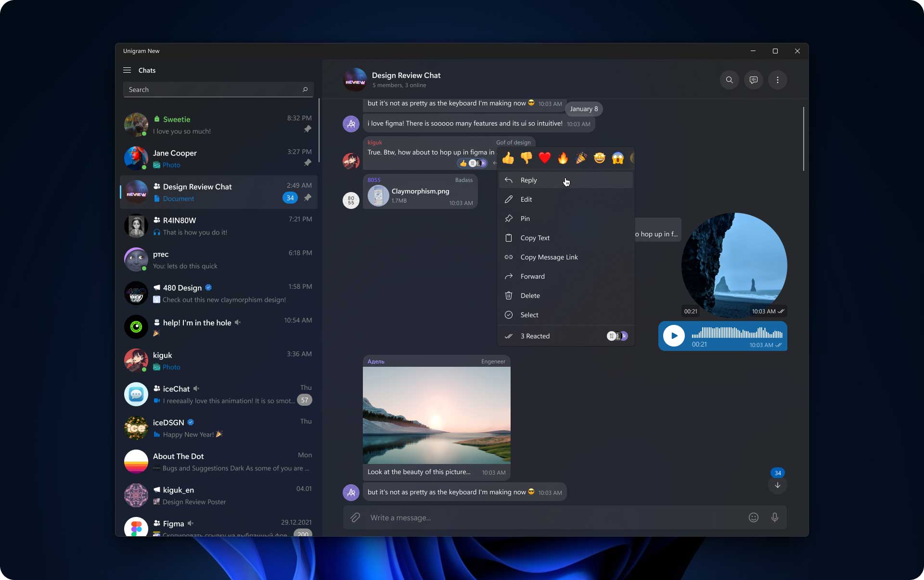React with thumbs up emoji

pos(508,158)
